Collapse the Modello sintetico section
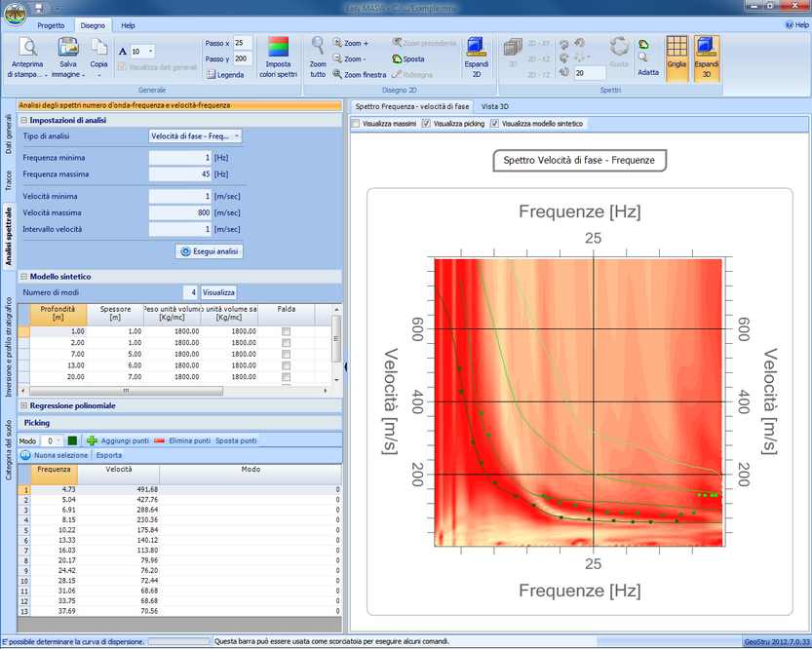The width and height of the screenshot is (812, 649). tap(23, 277)
